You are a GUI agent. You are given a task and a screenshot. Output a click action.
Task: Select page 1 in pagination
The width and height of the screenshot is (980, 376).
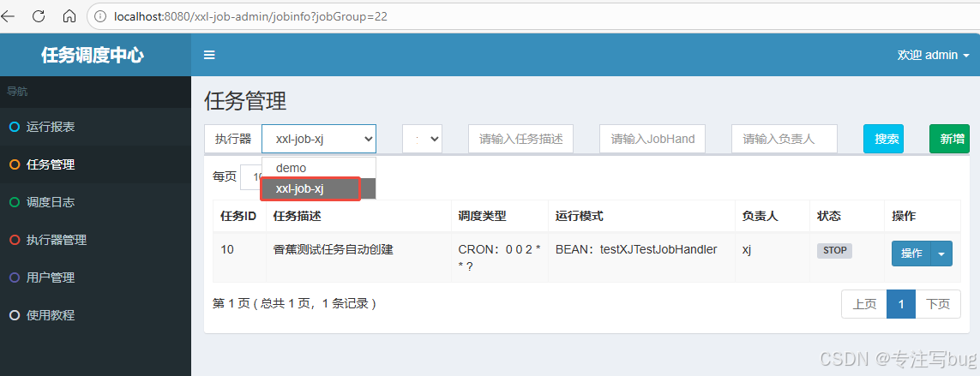pos(900,304)
